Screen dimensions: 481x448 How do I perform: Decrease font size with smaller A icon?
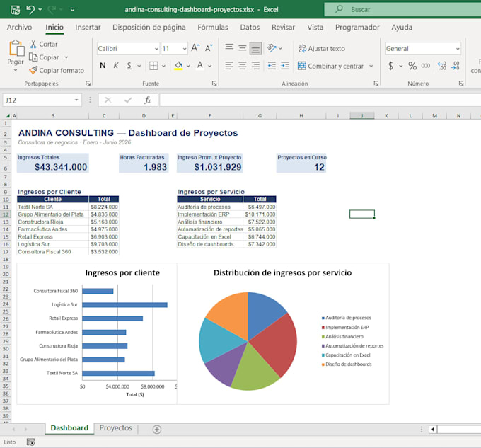209,48
